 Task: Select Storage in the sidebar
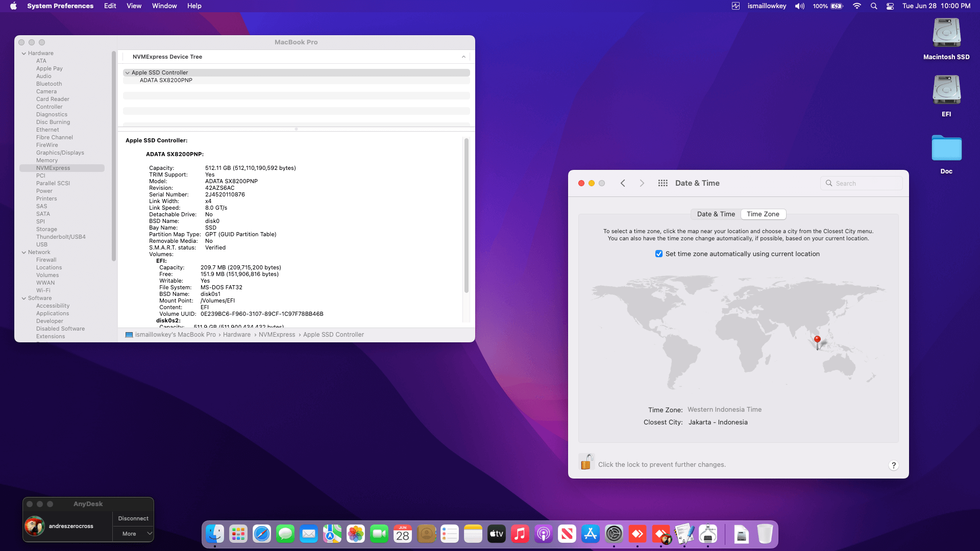pos(46,229)
